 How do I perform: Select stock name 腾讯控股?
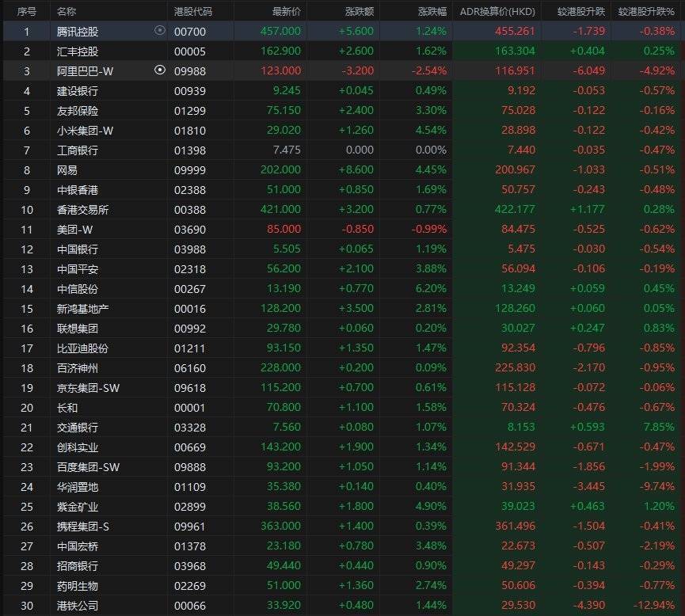tap(78, 32)
